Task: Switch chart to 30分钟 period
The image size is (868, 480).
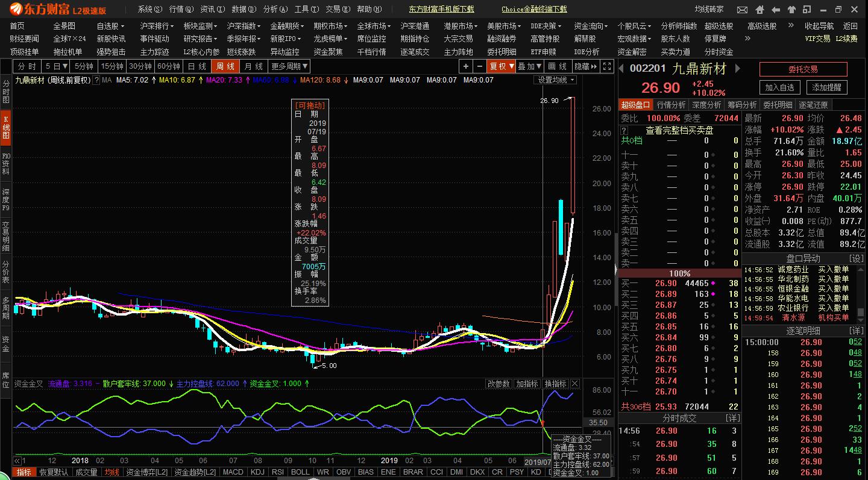Action: [x=140, y=66]
